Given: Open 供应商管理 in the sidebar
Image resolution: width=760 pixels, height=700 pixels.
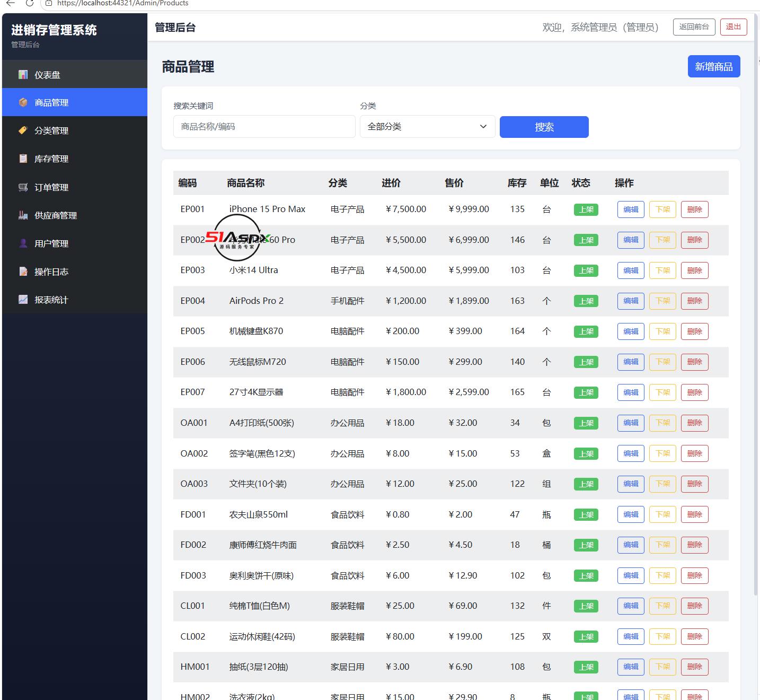Looking at the screenshot, I should click(75, 215).
